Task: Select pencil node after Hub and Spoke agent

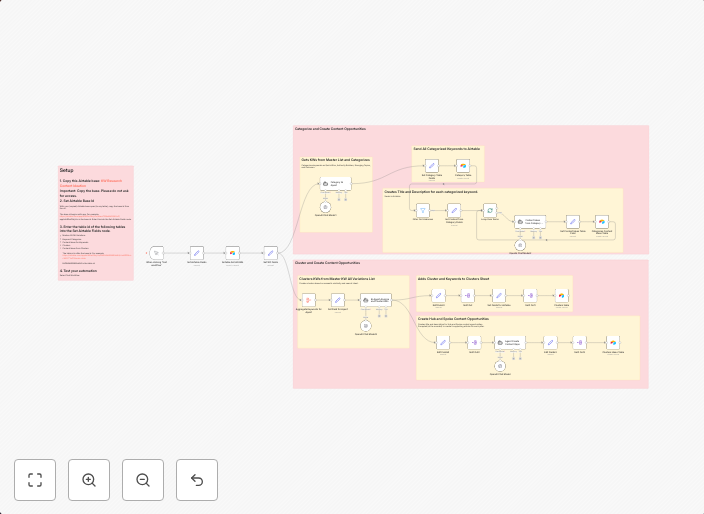Action: pos(550,343)
